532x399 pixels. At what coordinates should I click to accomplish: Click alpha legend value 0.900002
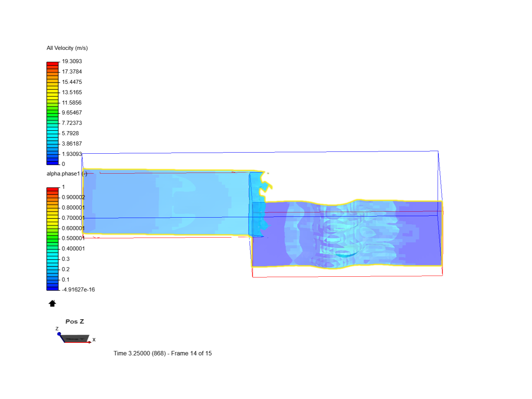click(x=73, y=197)
